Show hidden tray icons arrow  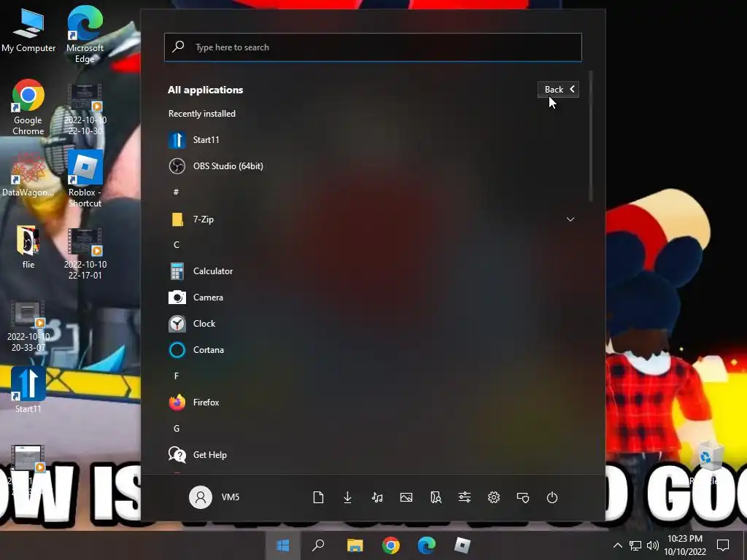pyautogui.click(x=617, y=545)
